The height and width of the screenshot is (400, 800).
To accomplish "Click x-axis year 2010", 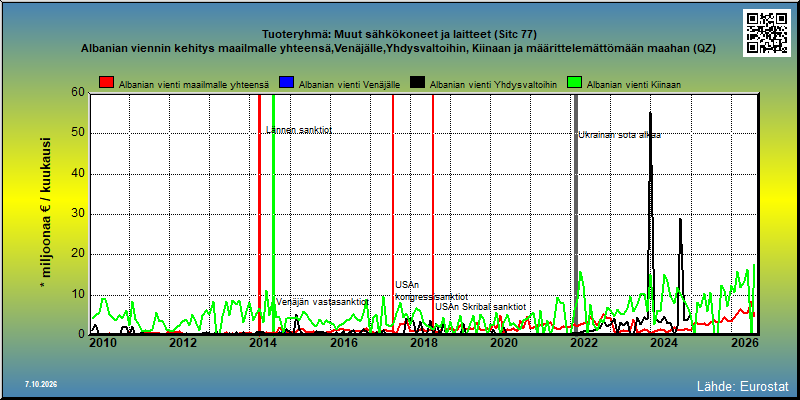I will [x=102, y=343].
